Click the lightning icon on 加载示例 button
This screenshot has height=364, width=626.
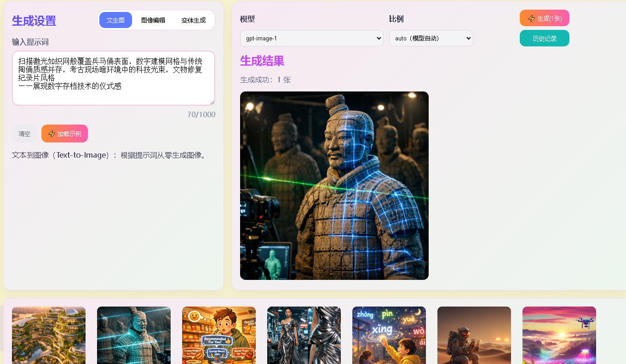pyautogui.click(x=52, y=134)
